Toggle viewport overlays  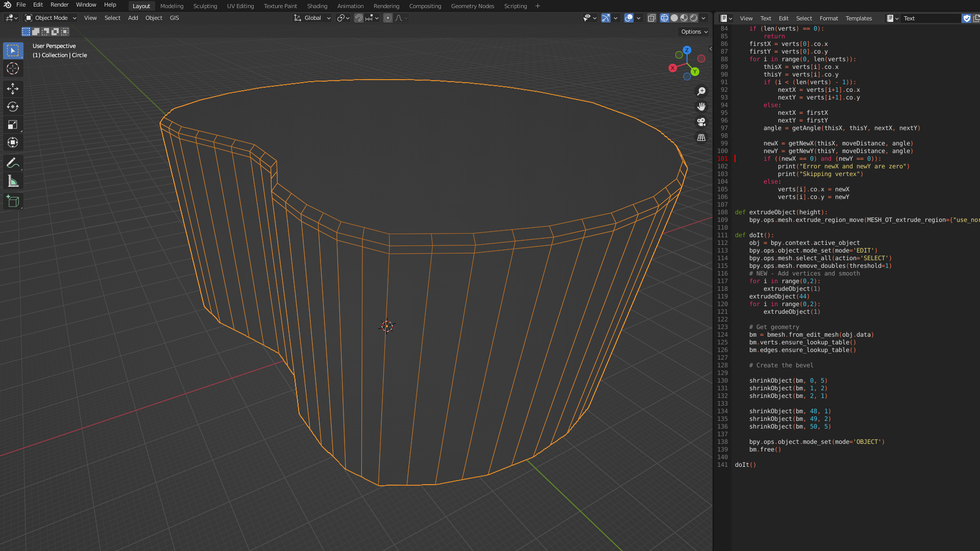629,18
